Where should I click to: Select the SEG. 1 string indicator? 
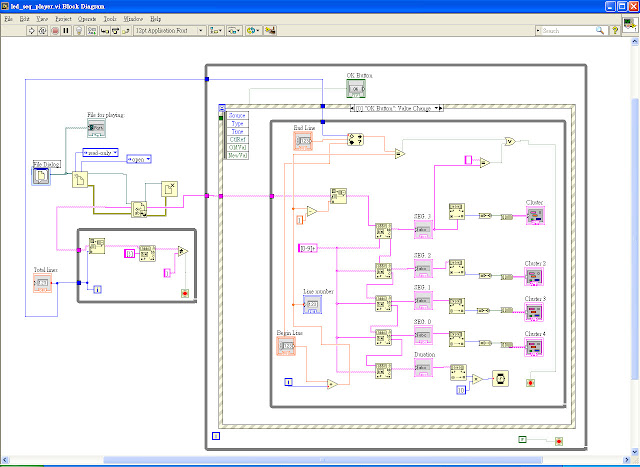[x=423, y=300]
